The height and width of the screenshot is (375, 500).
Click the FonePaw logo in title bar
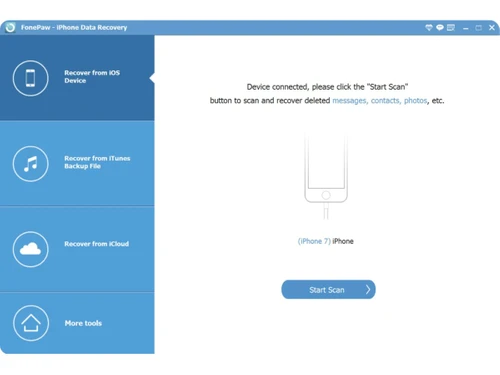click(x=10, y=27)
